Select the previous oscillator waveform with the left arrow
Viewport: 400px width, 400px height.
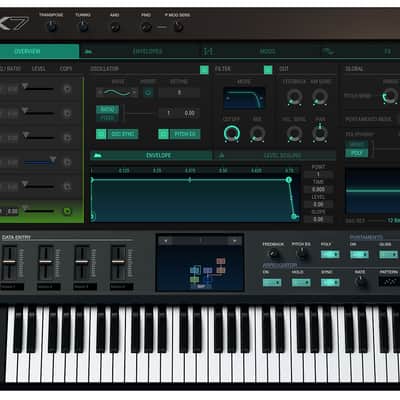click(x=99, y=92)
